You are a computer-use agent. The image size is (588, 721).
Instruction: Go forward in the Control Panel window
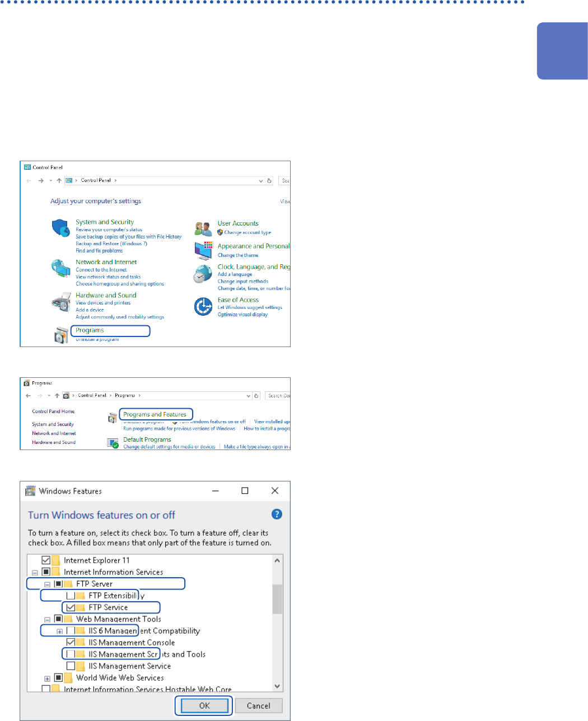pos(41,181)
